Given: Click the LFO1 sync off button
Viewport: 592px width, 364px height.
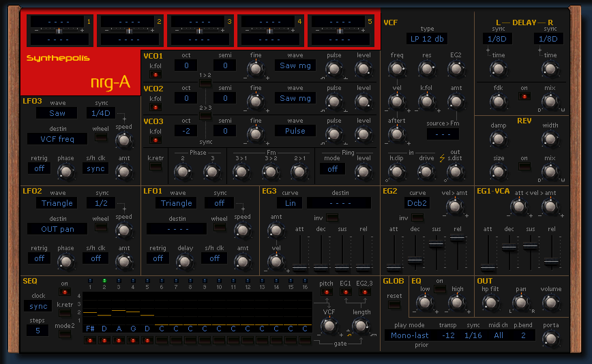Looking at the screenshot, I should (x=220, y=203).
